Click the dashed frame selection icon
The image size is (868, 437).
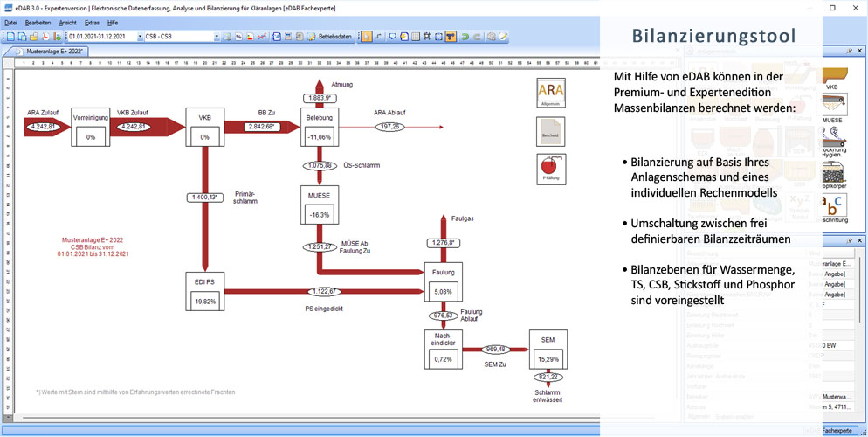click(438, 37)
